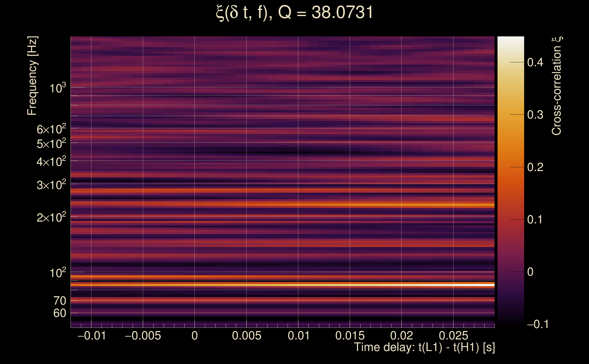Click the 0.1 colorbar tick label
589x364 pixels.
click(535, 220)
